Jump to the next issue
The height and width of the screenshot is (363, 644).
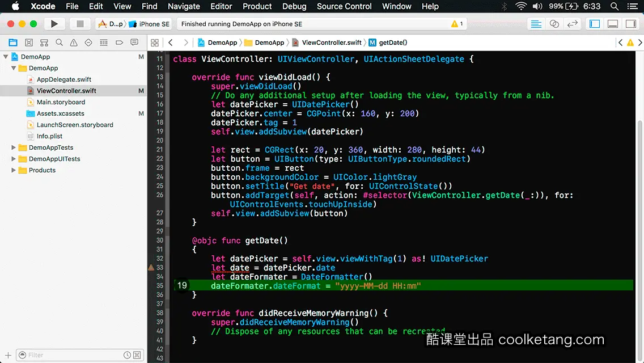click(x=640, y=43)
